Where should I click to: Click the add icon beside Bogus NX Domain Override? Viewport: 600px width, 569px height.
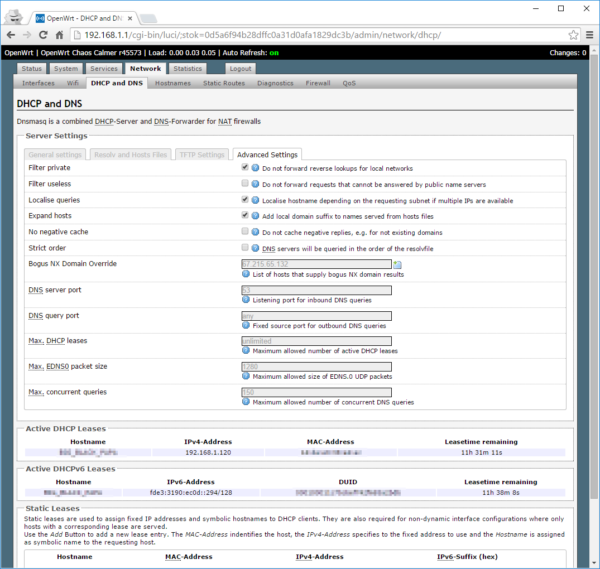397,264
